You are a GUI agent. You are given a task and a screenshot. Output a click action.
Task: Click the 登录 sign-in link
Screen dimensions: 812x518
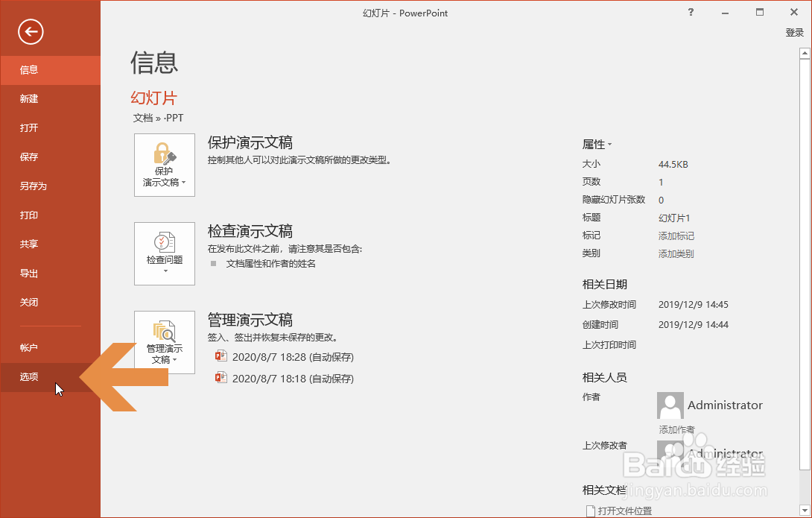(x=794, y=32)
